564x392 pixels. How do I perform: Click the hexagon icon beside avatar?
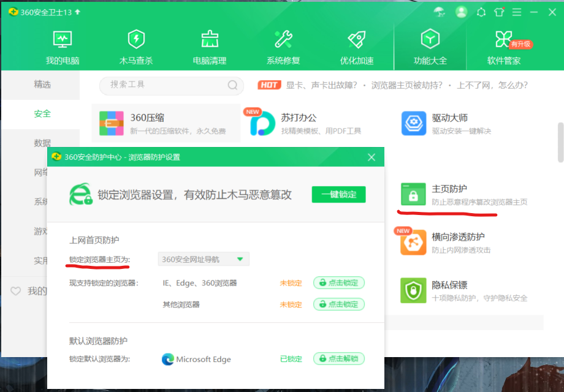click(x=481, y=12)
